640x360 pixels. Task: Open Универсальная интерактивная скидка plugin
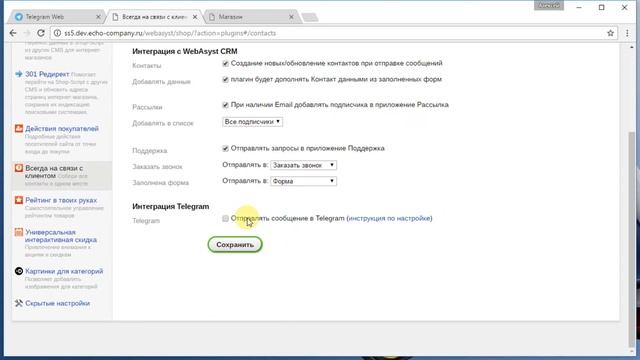61,236
